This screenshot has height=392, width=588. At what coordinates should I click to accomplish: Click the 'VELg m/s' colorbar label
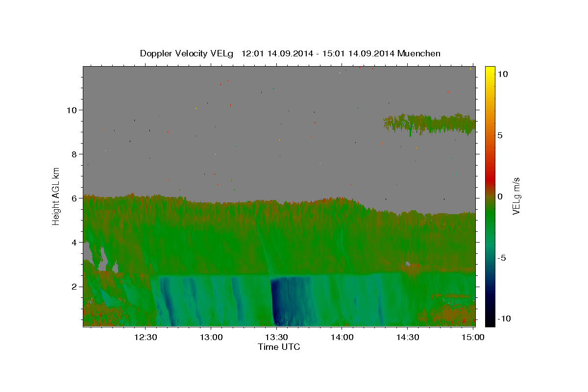(x=516, y=196)
